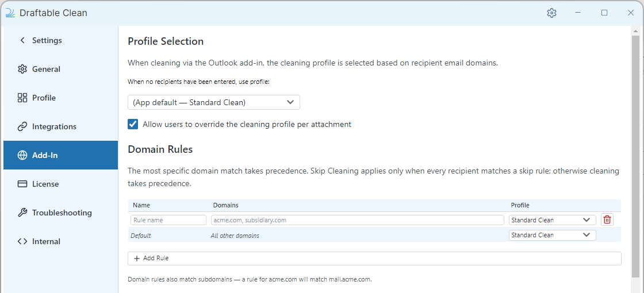
Task: Open settings via the title bar gear icon
Action: 551,13
